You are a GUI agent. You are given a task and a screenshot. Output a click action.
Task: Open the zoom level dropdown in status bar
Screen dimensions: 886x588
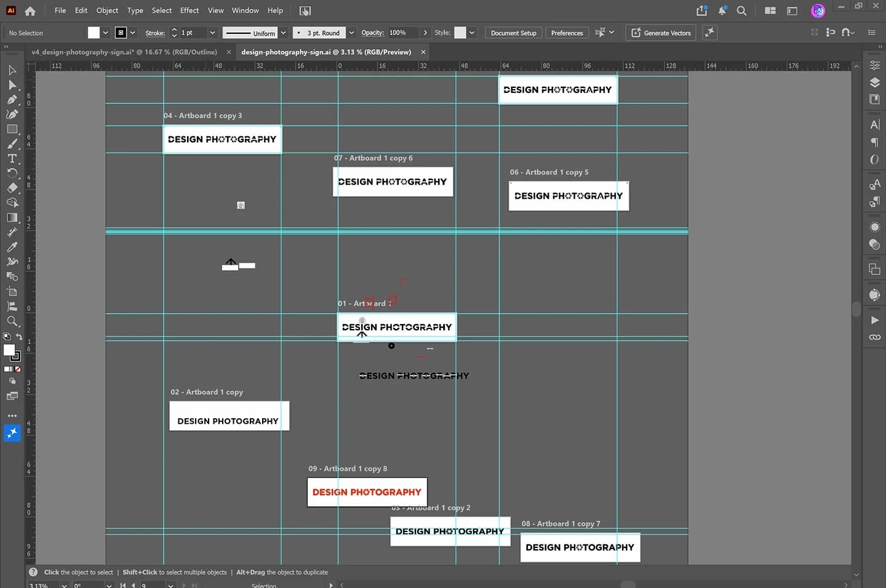(64, 586)
